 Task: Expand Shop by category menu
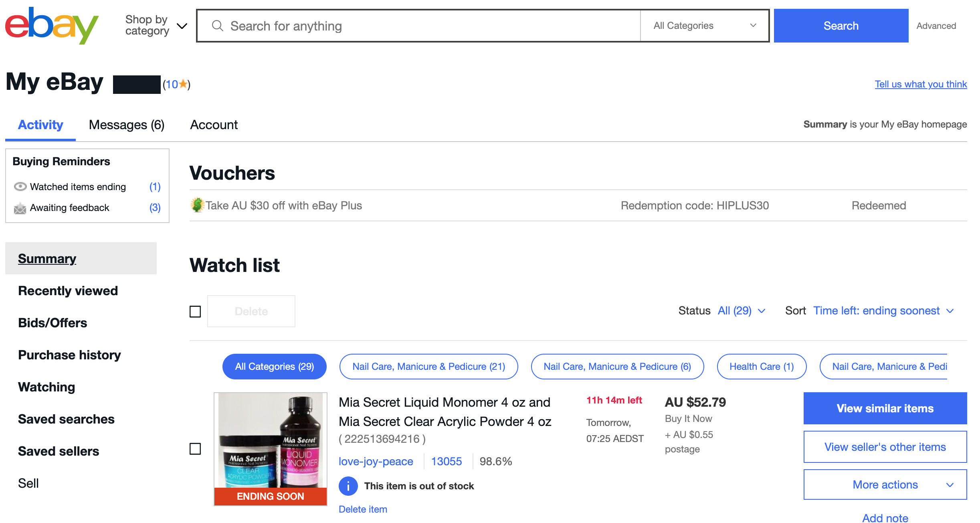click(x=156, y=25)
